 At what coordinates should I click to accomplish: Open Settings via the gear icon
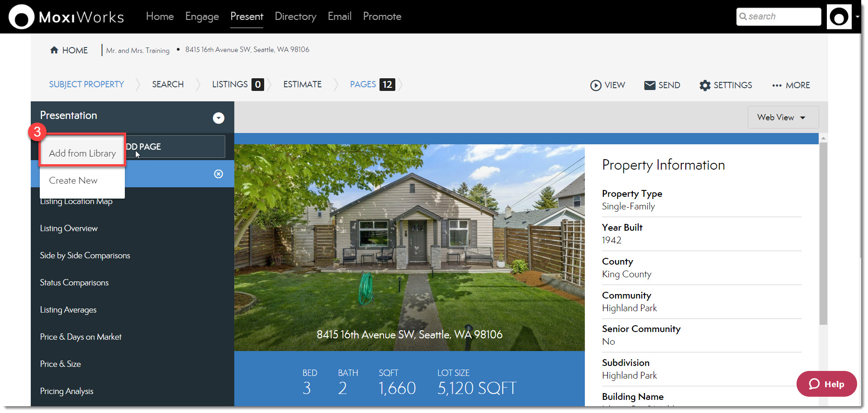(x=705, y=85)
